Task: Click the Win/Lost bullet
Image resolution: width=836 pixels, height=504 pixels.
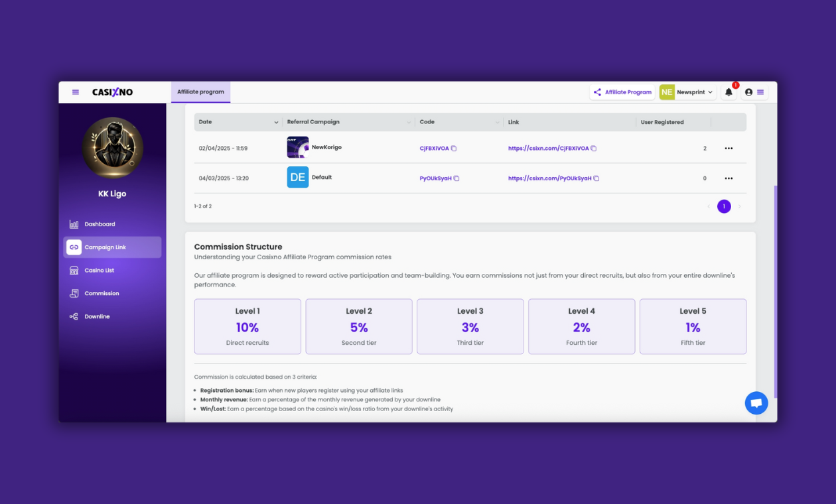Action: (326, 409)
